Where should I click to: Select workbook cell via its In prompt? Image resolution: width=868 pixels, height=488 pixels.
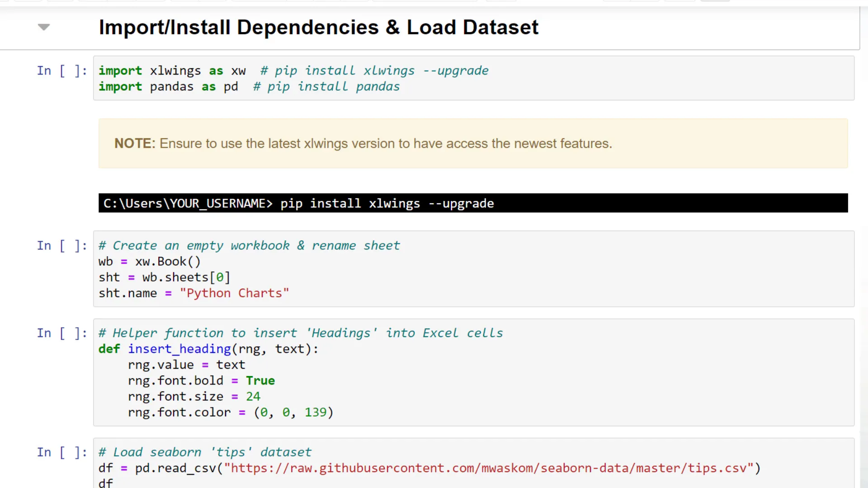tap(61, 246)
